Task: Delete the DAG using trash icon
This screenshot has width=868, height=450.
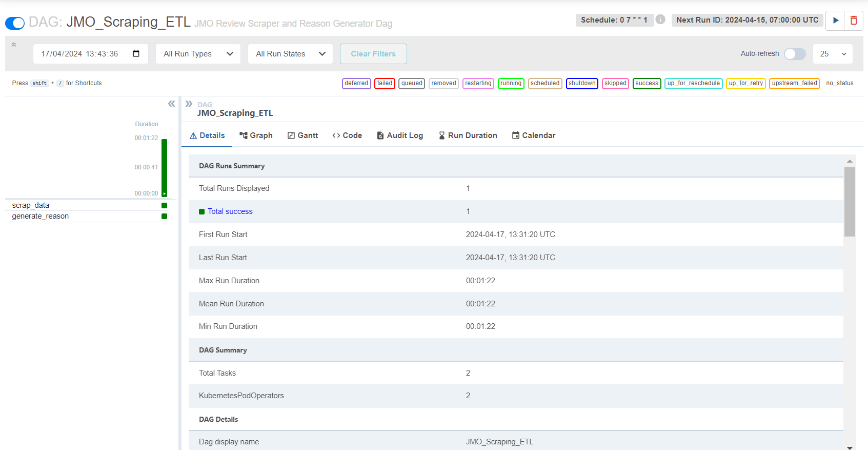Action: pyautogui.click(x=854, y=21)
